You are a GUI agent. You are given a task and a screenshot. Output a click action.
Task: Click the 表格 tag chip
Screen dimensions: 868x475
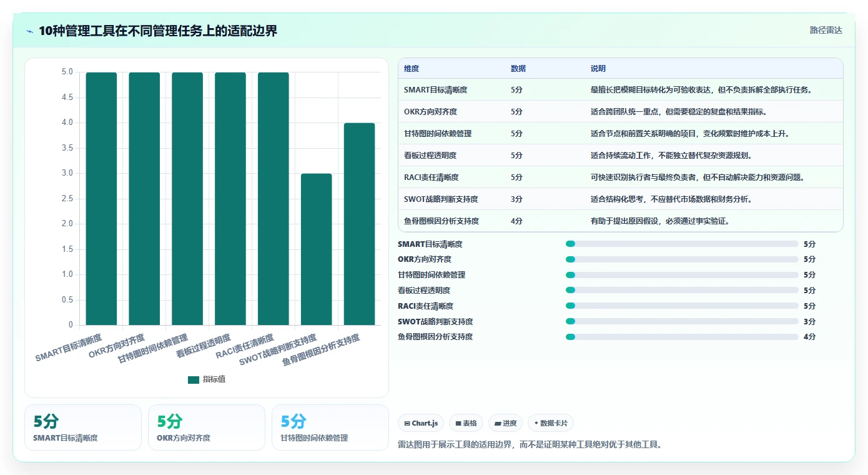[466, 423]
